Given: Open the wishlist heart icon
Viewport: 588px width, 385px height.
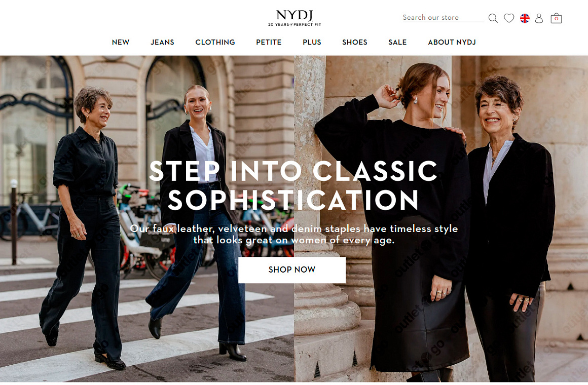Looking at the screenshot, I should (x=509, y=18).
